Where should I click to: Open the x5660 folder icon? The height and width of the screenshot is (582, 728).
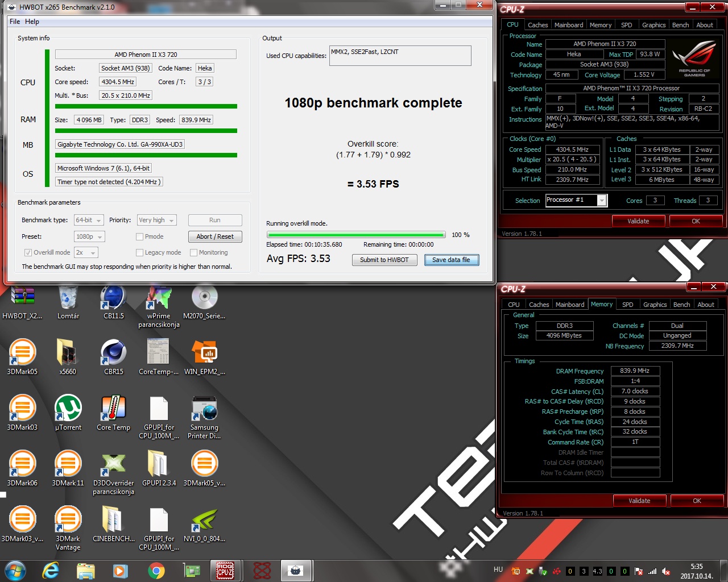[x=68, y=357]
